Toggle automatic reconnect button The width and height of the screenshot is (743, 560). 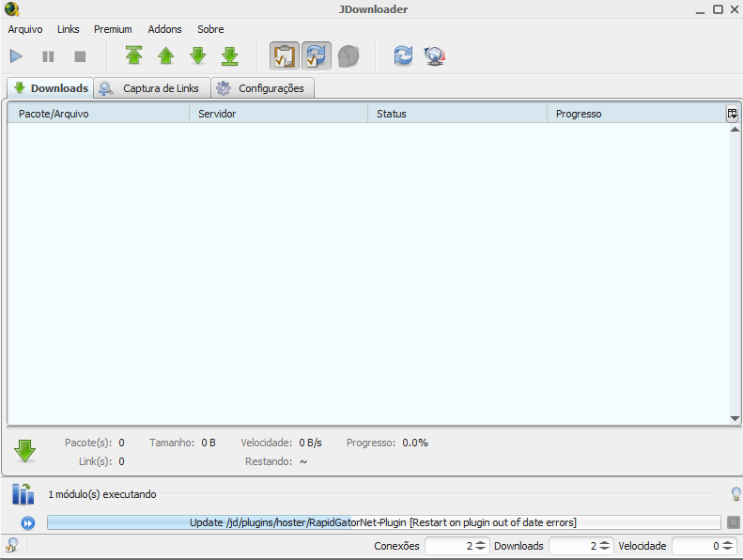317,56
